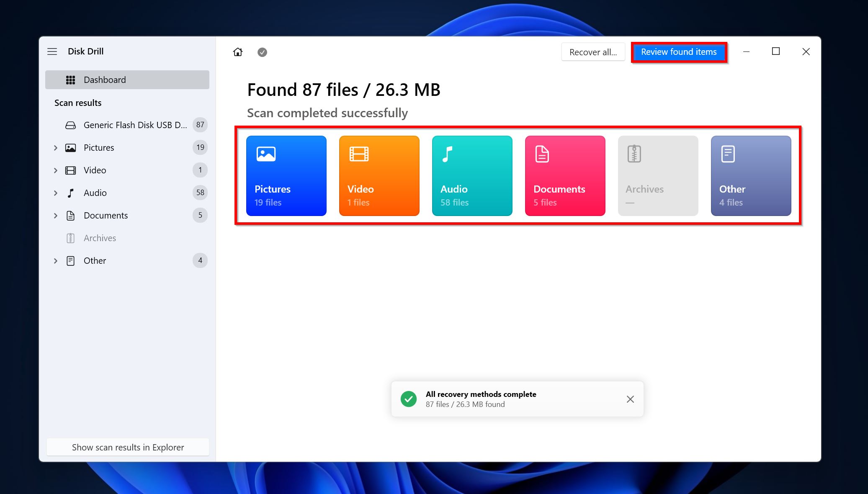Viewport: 868px width, 494px height.
Task: Select Documents in scan results sidebar
Action: click(x=106, y=215)
